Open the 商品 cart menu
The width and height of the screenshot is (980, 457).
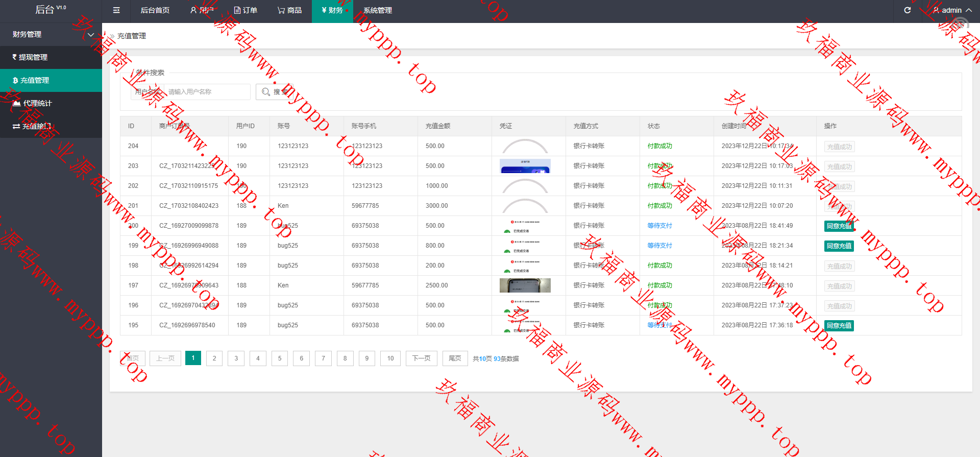(x=289, y=10)
